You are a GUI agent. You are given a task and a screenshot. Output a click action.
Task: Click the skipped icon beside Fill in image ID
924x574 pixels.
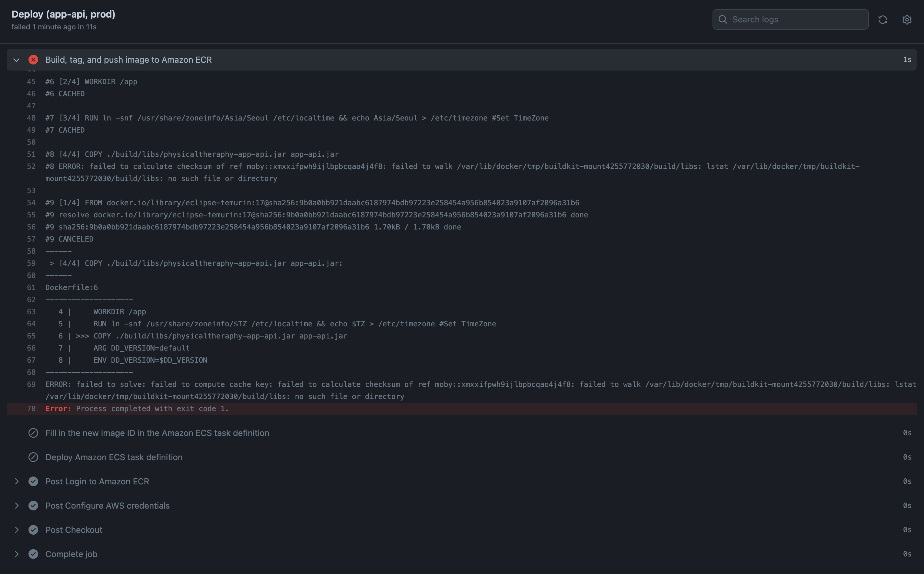[x=33, y=433]
